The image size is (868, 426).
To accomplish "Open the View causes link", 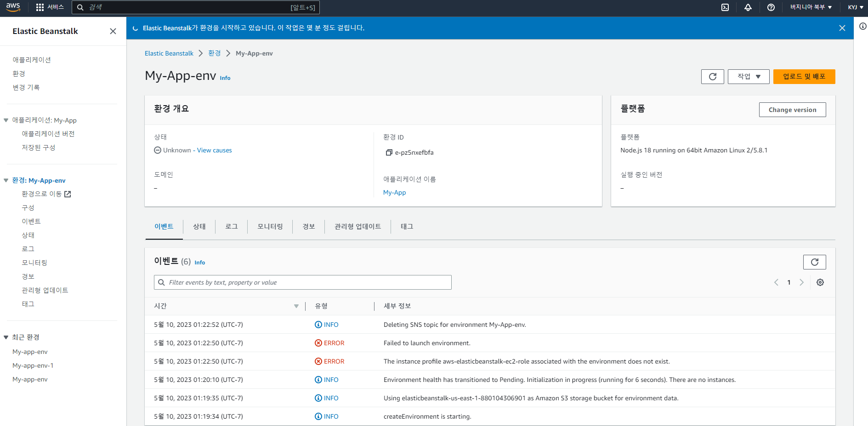I will (x=215, y=150).
